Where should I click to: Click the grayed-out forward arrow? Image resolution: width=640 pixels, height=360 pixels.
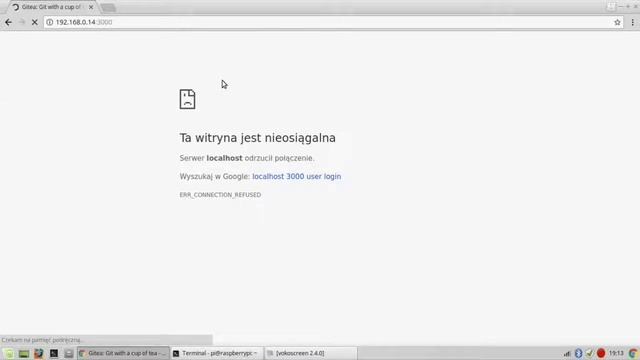click(x=22, y=22)
